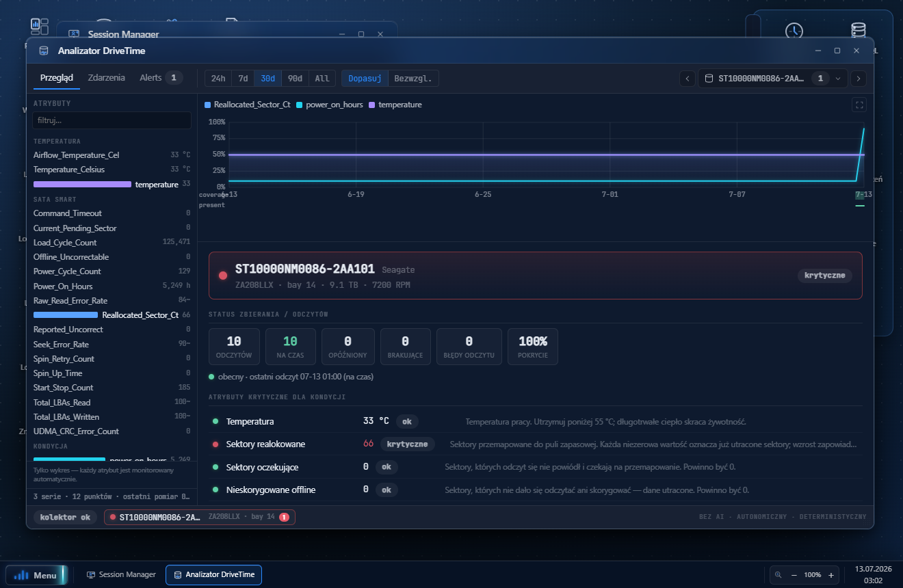The width and height of the screenshot is (903, 588).
Task: Click the green dot beside Sektory oczekujące
Action: pyautogui.click(x=215, y=467)
